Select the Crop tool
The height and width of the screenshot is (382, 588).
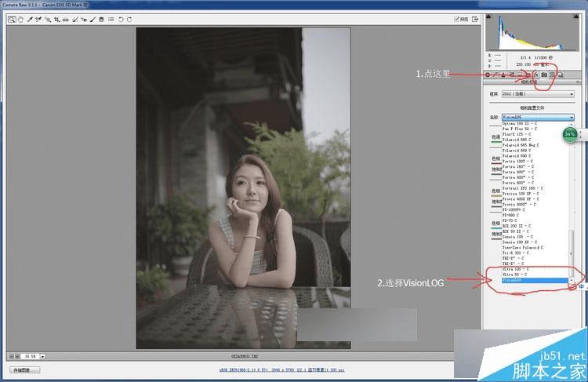(x=56, y=20)
